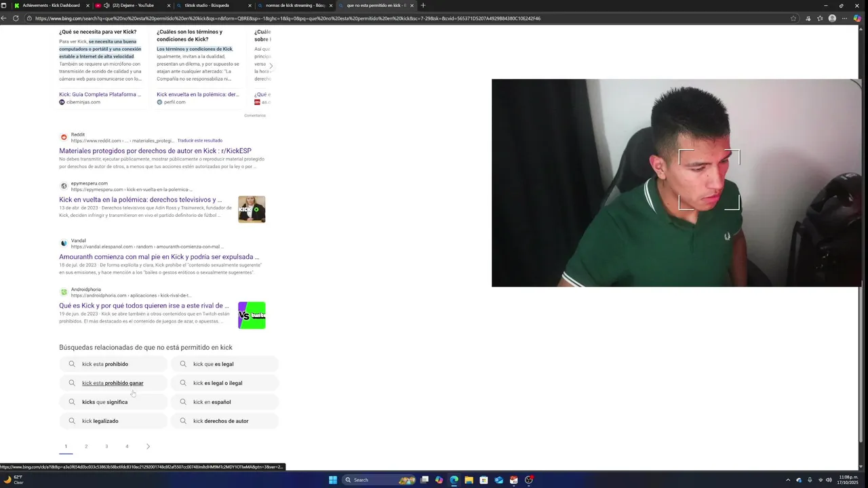Click epymesperu result thumbnail image

[x=252, y=209]
